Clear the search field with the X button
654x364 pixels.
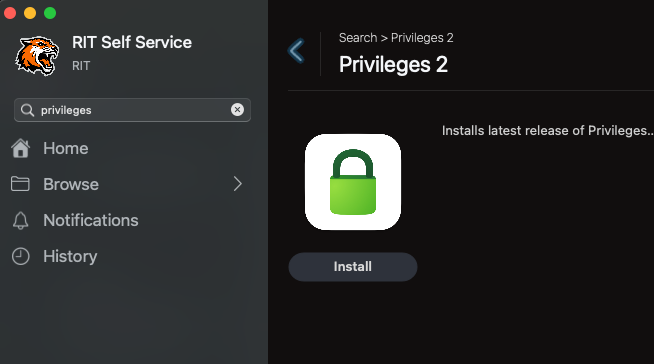(237, 110)
